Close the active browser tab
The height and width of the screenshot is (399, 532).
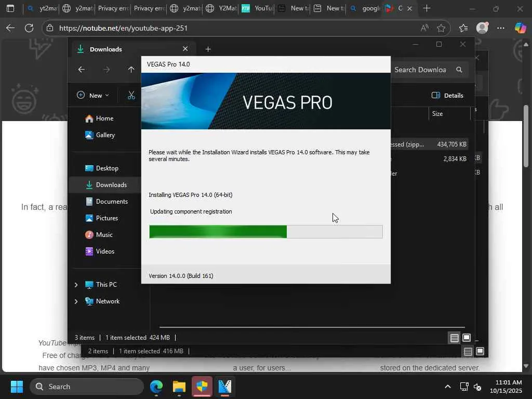tap(409, 8)
